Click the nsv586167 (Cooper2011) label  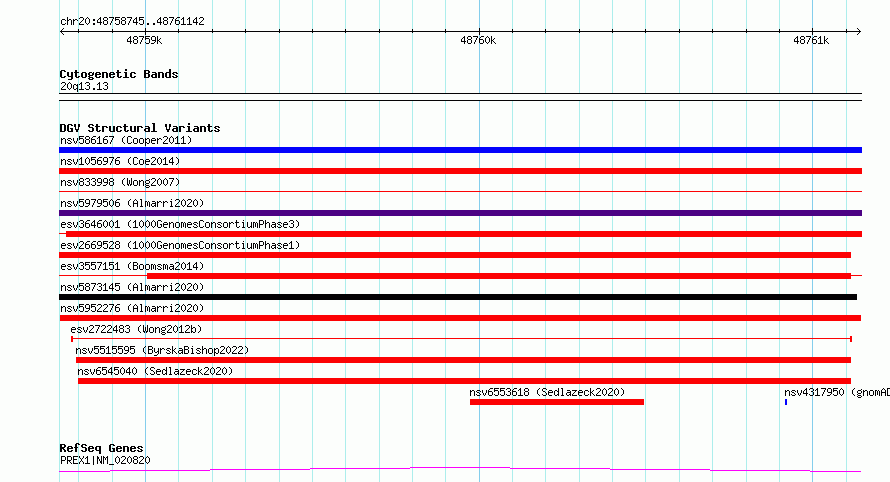(x=126, y=140)
